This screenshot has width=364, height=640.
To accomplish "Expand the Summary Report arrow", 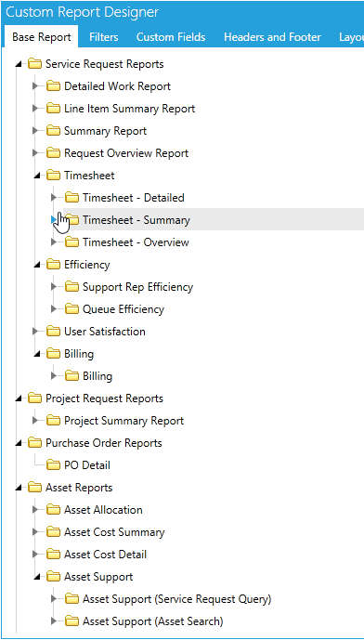I will tap(36, 131).
